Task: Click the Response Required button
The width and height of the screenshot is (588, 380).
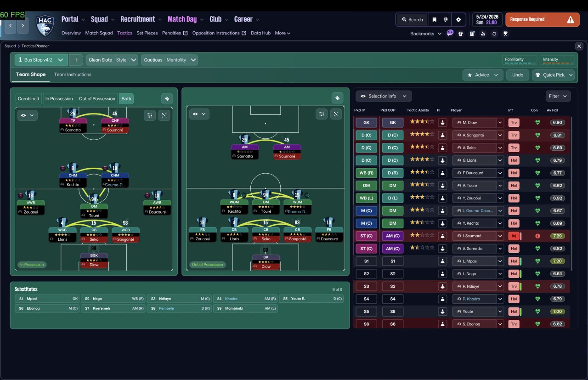Action: [543, 20]
